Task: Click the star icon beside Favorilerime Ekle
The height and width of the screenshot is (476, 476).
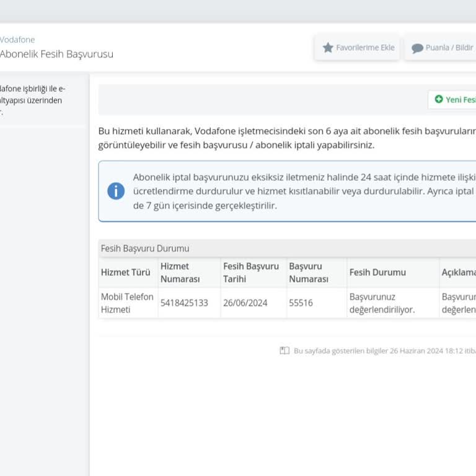Action: point(328,48)
